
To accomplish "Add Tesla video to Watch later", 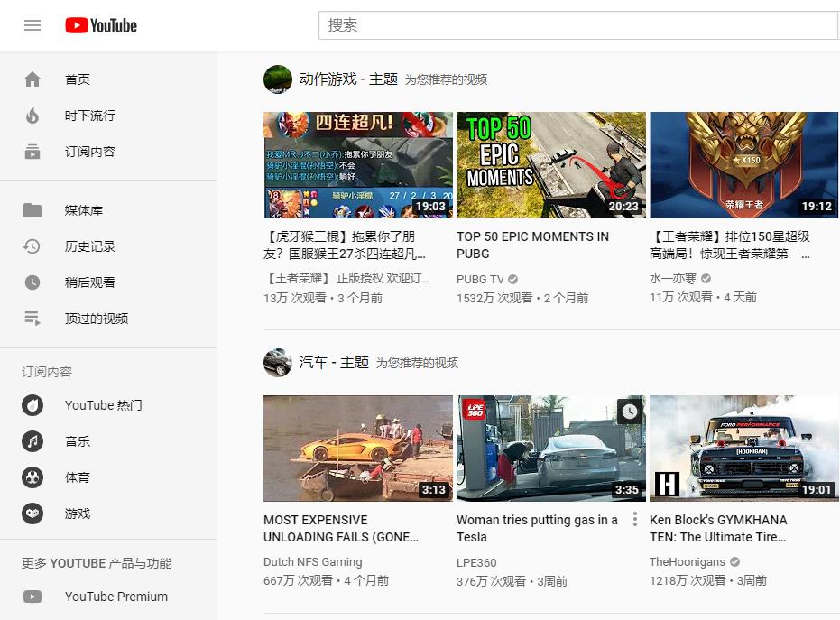I will point(629,412).
